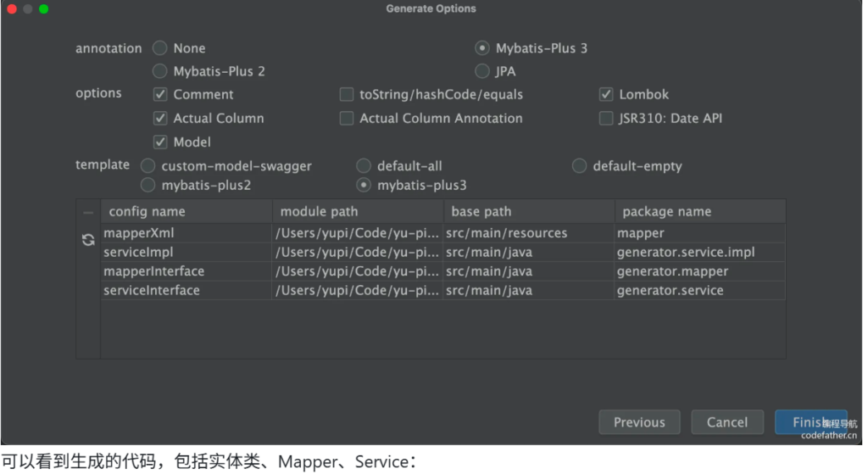This screenshot has height=474, width=868.
Task: Select the None annotation radio button
Action: point(160,48)
